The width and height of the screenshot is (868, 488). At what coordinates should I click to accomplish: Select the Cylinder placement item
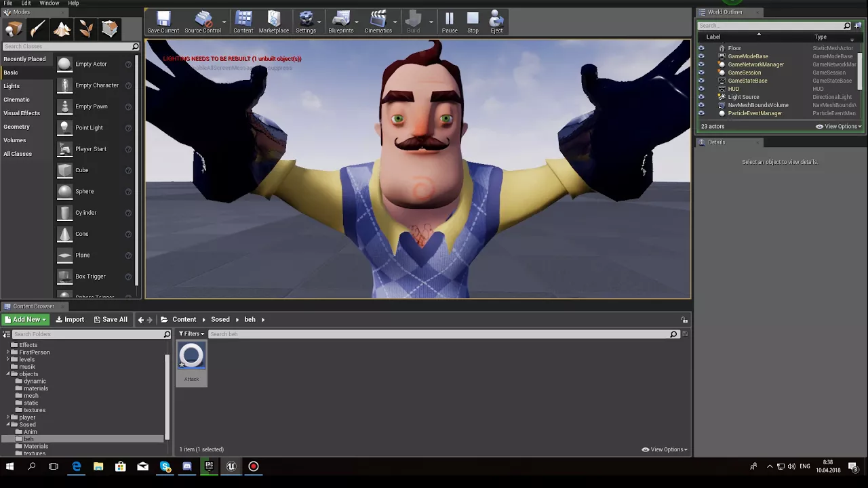[95, 212]
